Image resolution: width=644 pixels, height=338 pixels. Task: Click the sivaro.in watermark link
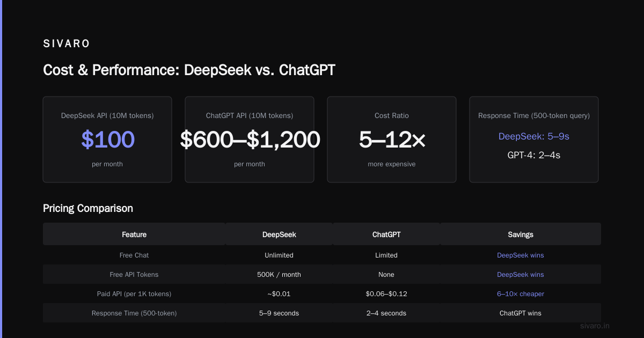pyautogui.click(x=596, y=326)
